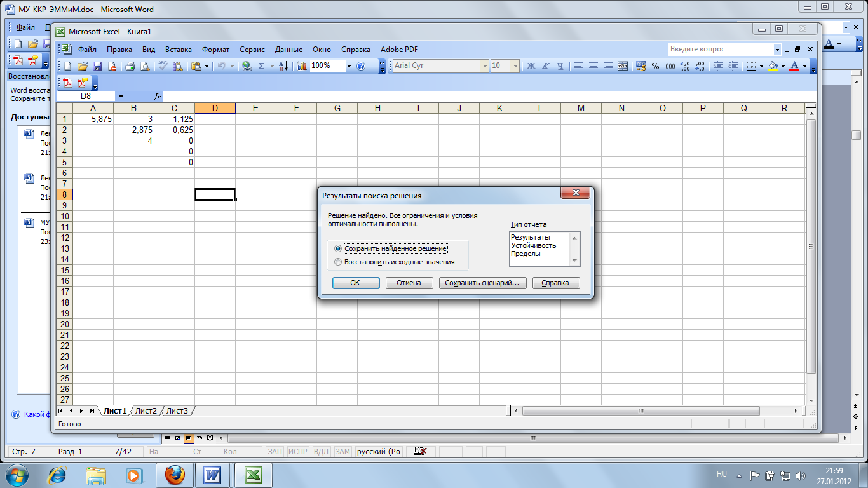The image size is (868, 488).
Task: Click the Print icon in Excel toolbar
Action: pyautogui.click(x=130, y=66)
